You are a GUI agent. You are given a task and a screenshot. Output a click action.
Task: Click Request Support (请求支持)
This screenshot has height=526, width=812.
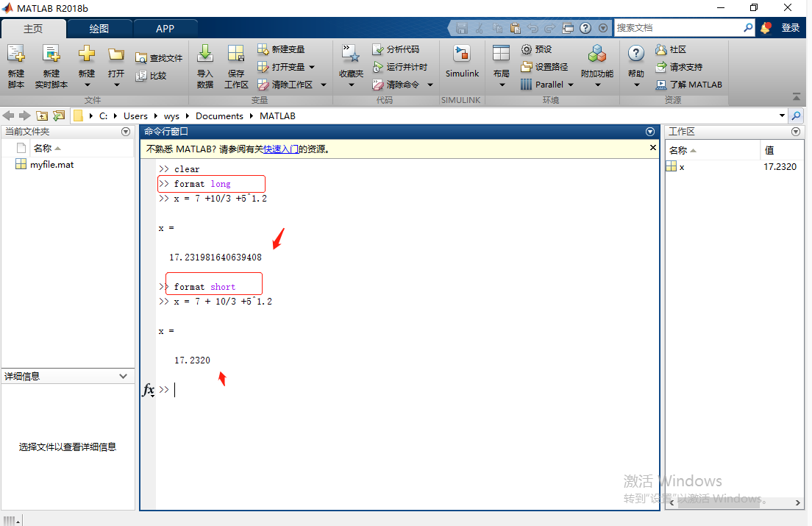(679, 67)
